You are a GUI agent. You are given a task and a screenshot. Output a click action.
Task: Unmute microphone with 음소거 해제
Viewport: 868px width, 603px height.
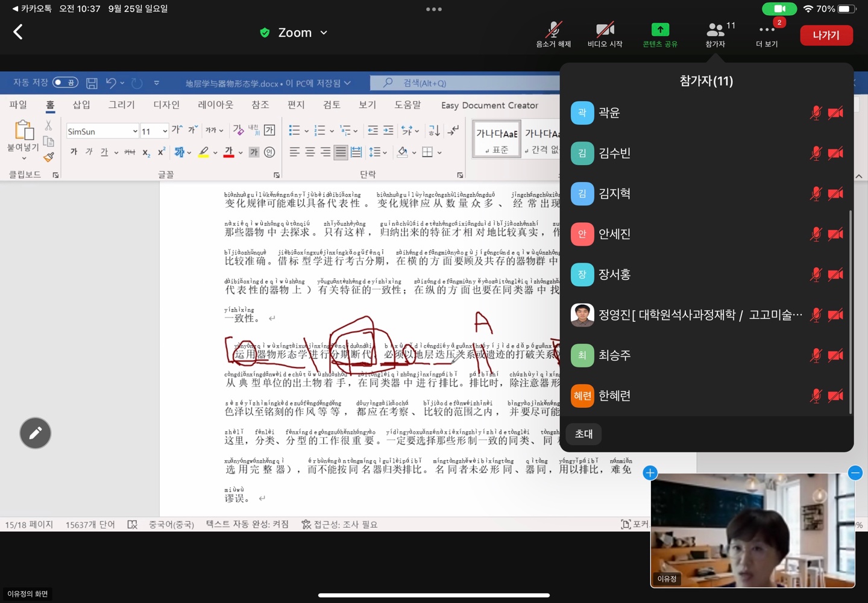click(553, 34)
